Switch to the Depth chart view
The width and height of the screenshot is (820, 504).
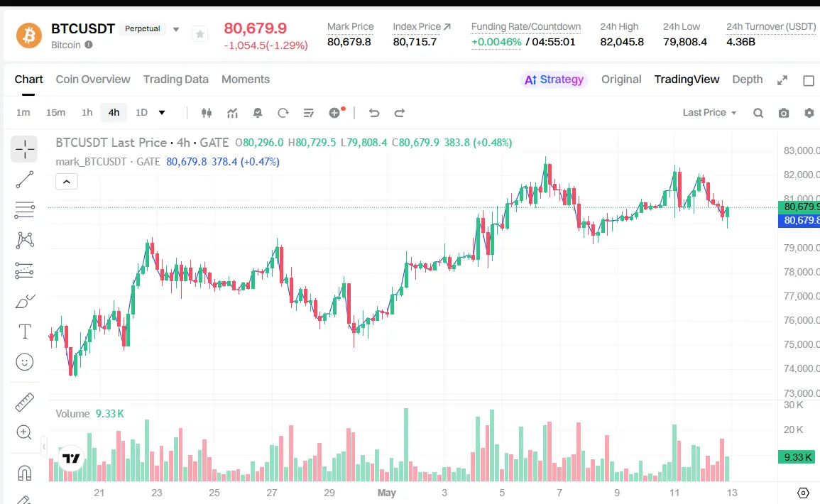(x=748, y=80)
